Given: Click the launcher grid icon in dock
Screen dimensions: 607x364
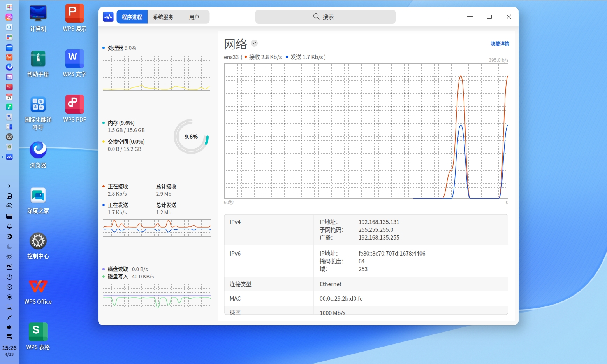Looking at the screenshot, I should (x=9, y=7).
